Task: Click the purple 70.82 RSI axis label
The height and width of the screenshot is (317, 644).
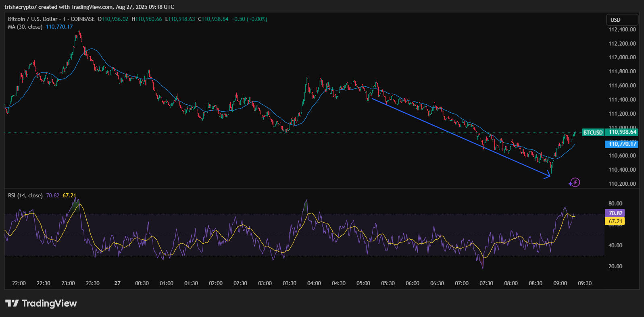Action: [x=615, y=213]
